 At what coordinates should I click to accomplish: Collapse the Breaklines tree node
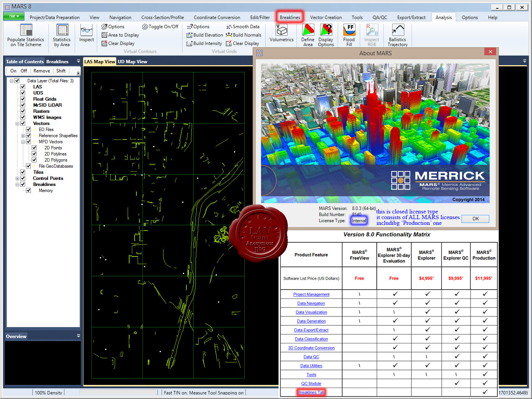[x=17, y=184]
